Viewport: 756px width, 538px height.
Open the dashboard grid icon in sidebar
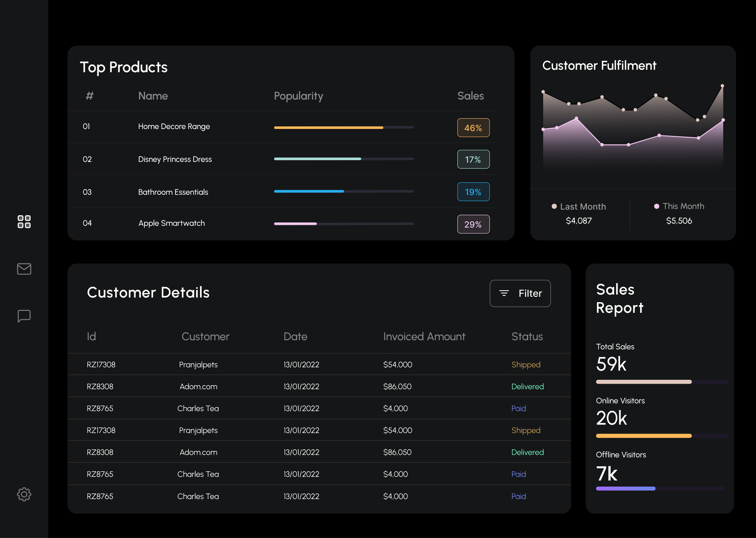[x=23, y=222]
